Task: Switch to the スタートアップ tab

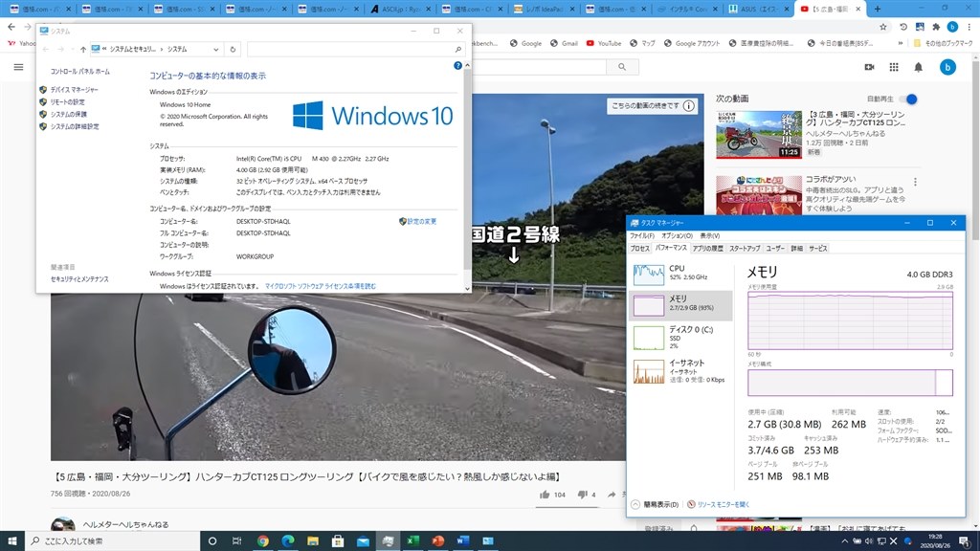Action: coord(745,248)
